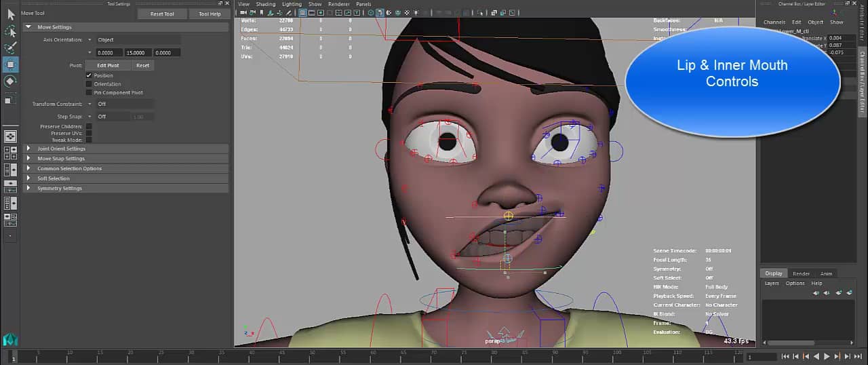Go to end of playback range
The image size is (868, 365).
tap(857, 356)
